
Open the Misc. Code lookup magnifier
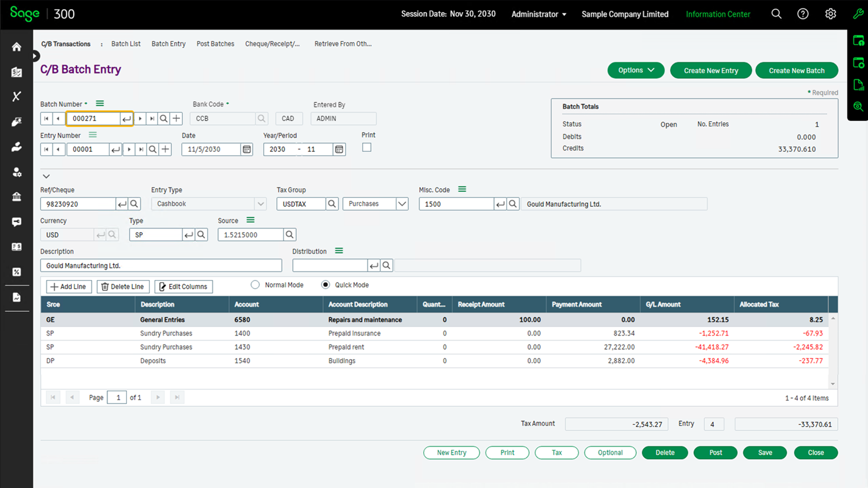click(x=513, y=204)
